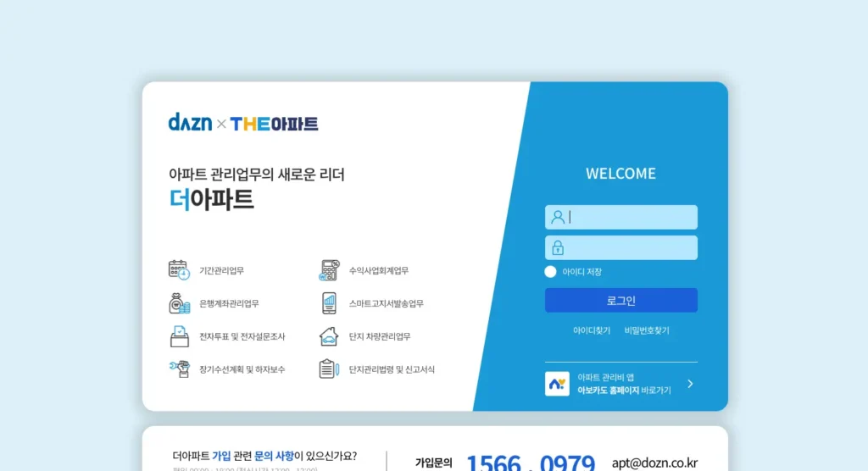Open 아보카도 homepage via chevron arrow
Image resolution: width=868 pixels, height=471 pixels.
click(x=690, y=384)
